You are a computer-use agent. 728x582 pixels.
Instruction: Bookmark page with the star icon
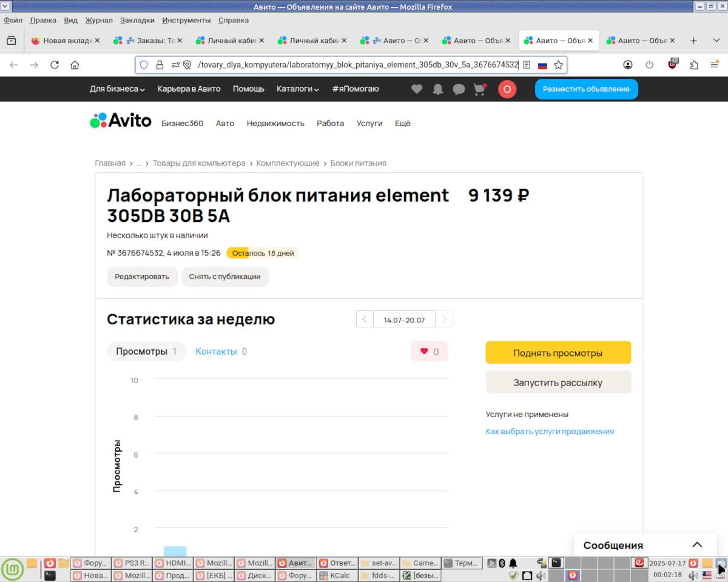(559, 65)
